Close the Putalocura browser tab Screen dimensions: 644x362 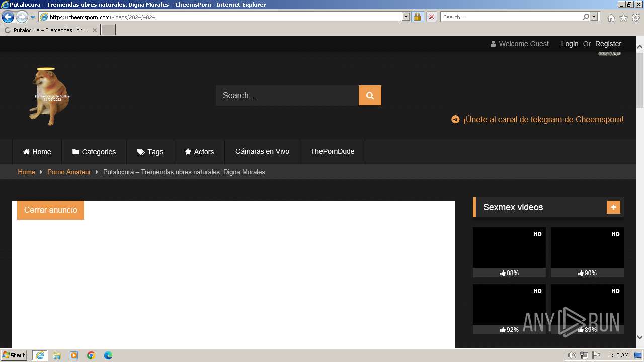point(94,30)
